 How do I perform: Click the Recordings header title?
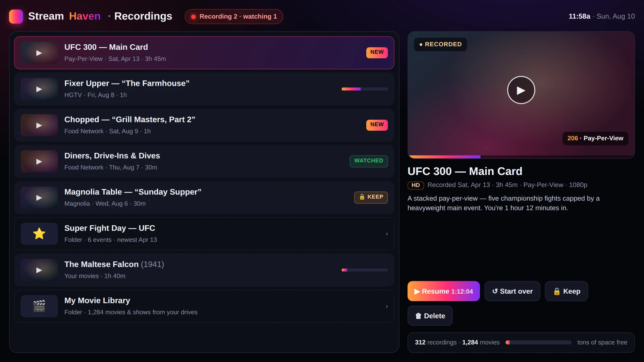coord(143,16)
